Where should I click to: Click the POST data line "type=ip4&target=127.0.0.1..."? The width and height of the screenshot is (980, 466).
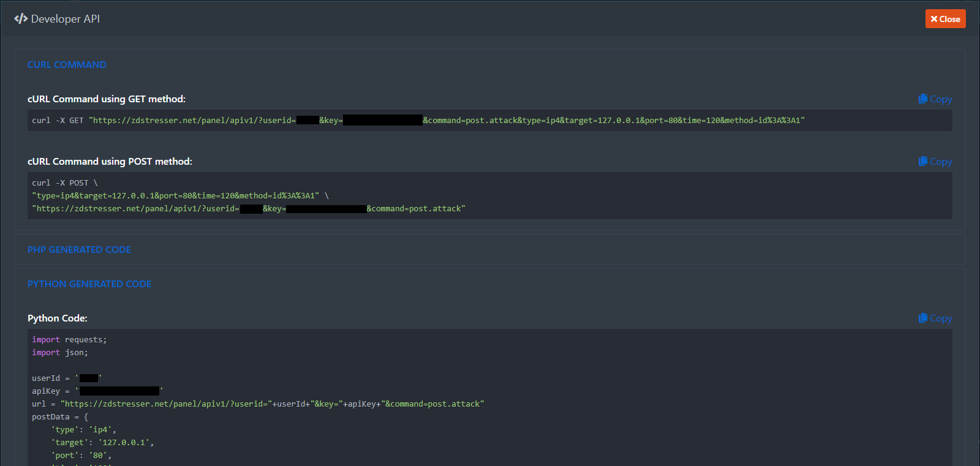click(x=181, y=196)
